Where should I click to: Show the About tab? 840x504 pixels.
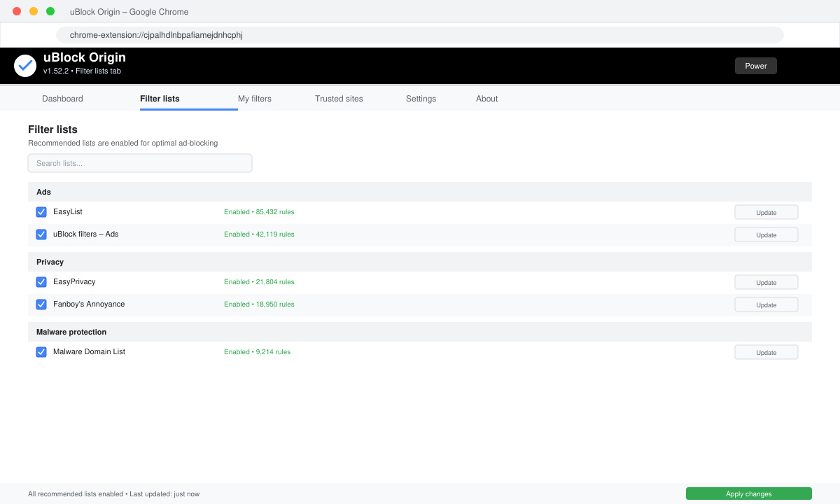point(486,99)
